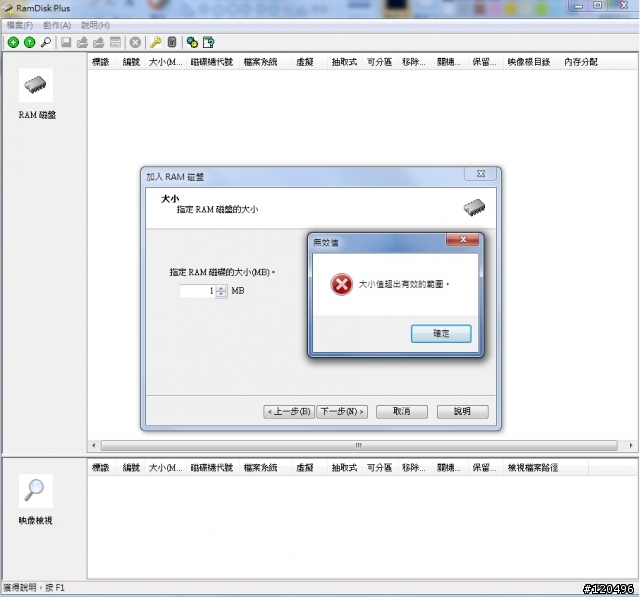Click the grayed drive format toolbar icon
This screenshot has height=597, width=640.
[115, 42]
